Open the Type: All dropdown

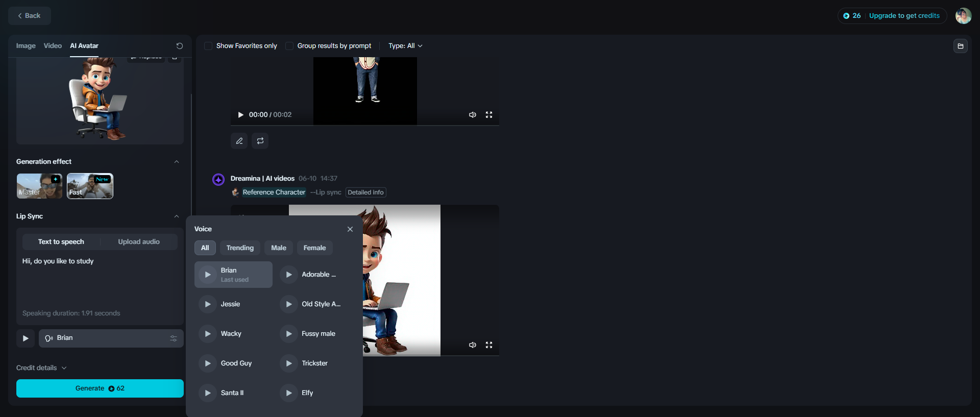[405, 46]
